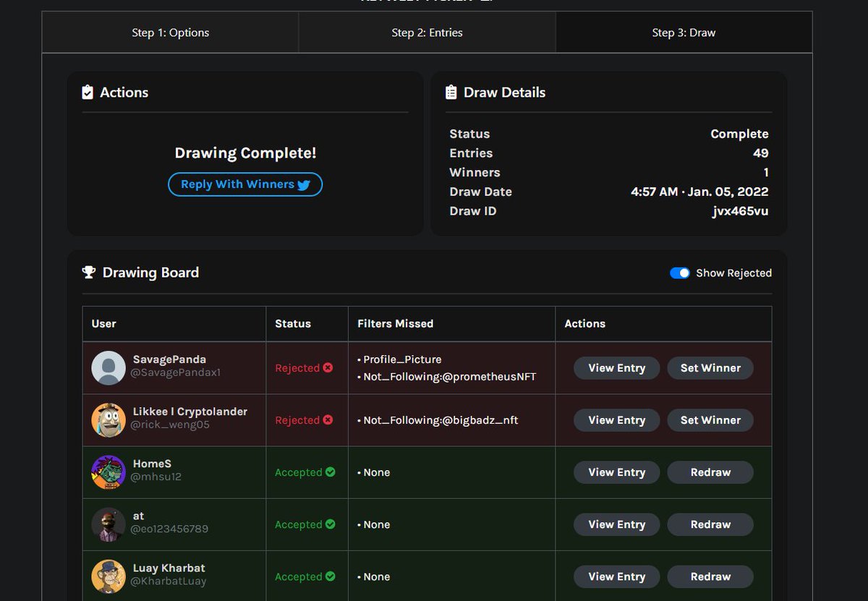Click the Draw Details clipboard-list icon

tap(451, 93)
